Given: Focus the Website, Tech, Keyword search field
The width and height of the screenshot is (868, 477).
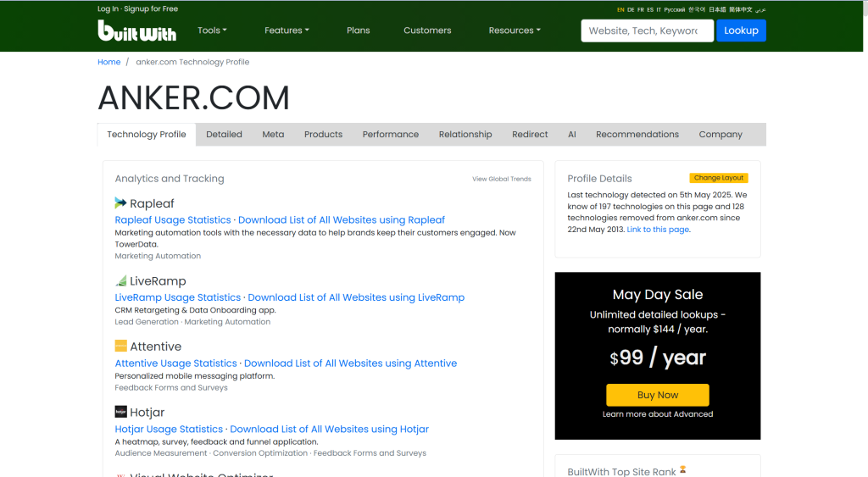Looking at the screenshot, I should [647, 31].
